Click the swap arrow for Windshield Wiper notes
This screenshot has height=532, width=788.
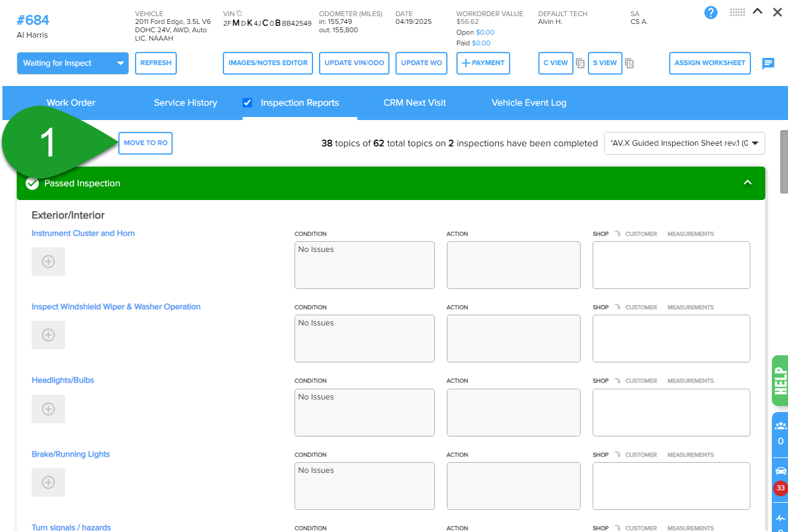click(617, 307)
